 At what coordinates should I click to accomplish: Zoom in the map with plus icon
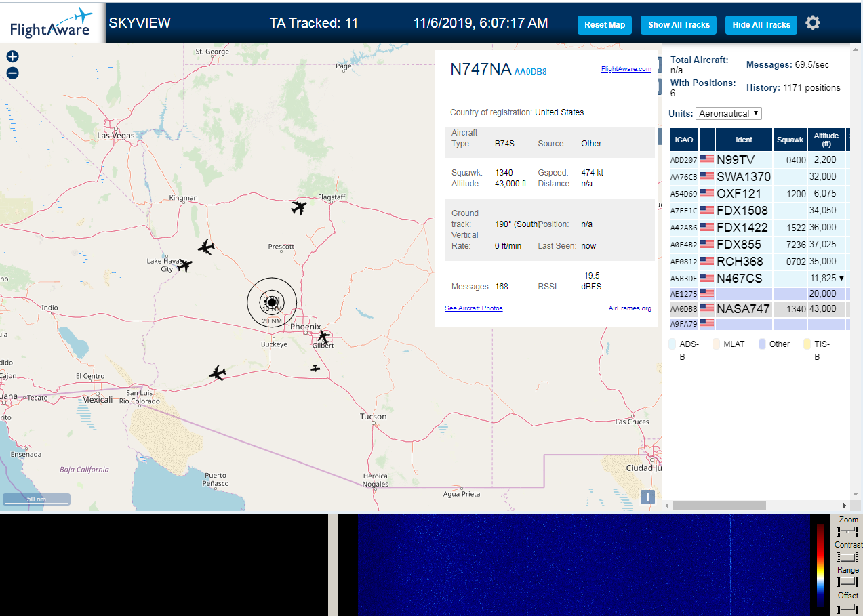pyautogui.click(x=13, y=57)
